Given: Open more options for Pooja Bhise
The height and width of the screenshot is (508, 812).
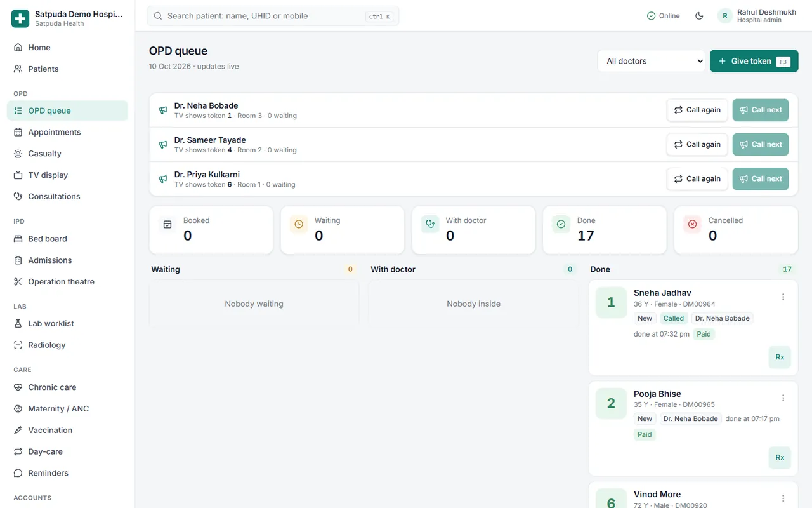Looking at the screenshot, I should [x=783, y=398].
